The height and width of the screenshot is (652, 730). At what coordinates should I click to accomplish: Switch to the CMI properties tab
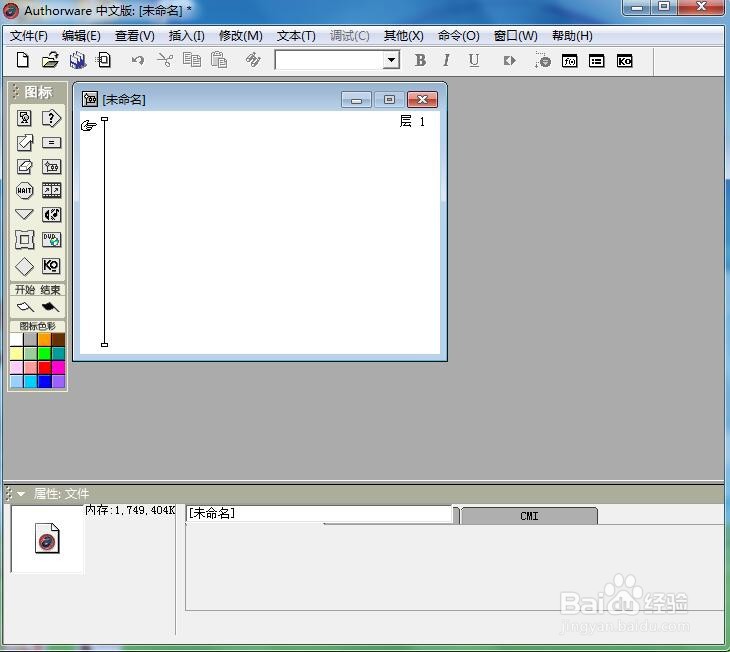pos(529,516)
